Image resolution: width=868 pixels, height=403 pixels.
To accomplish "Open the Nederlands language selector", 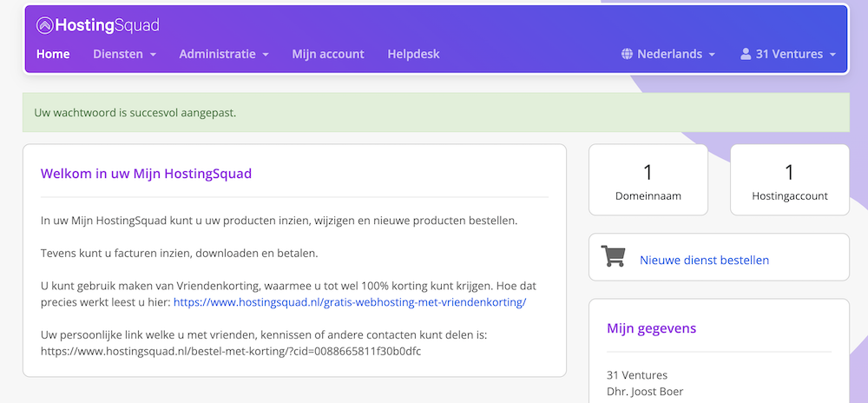I will point(668,54).
